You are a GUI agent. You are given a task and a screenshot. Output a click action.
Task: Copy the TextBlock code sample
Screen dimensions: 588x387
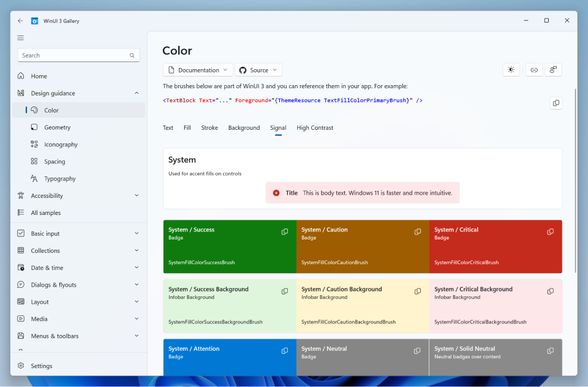click(556, 103)
